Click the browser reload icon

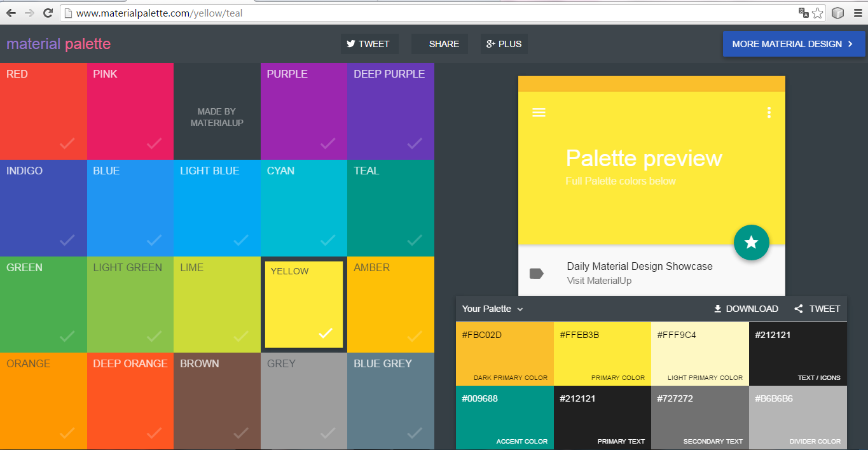[x=48, y=13]
